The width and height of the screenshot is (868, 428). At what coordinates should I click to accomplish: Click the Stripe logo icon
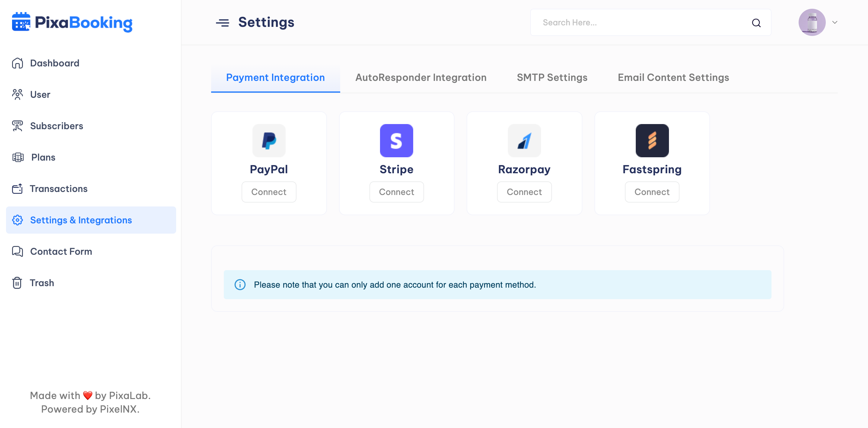(396, 141)
